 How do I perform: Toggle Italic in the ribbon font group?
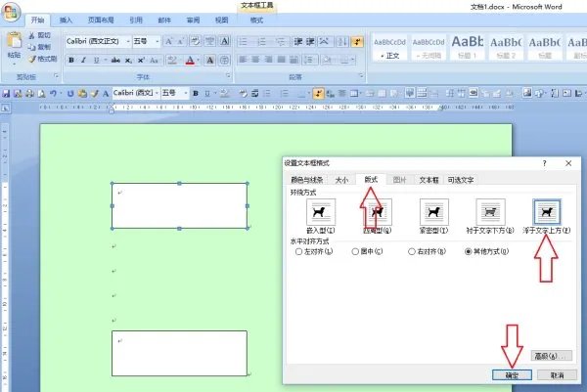click(83, 60)
